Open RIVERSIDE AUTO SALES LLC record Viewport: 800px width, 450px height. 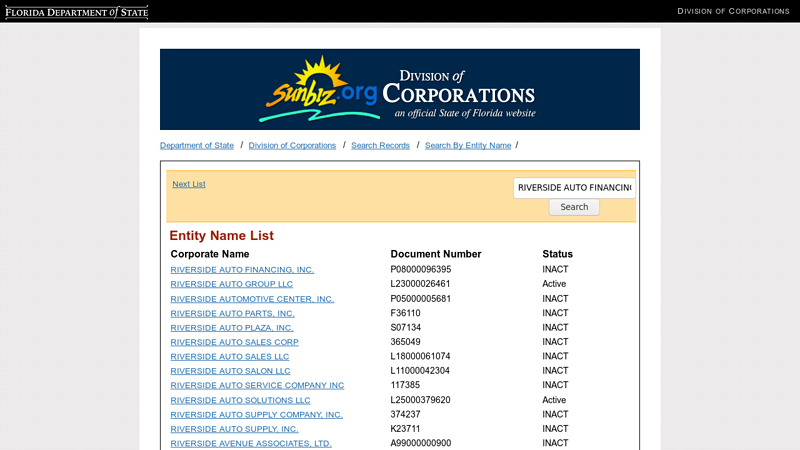tap(230, 356)
